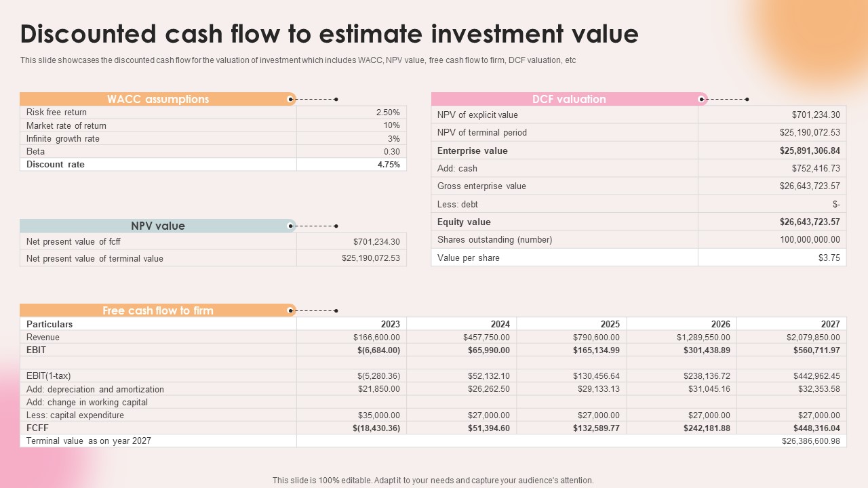Click the Less: debt label
Viewport: 868px width, 488px height.
coord(458,204)
